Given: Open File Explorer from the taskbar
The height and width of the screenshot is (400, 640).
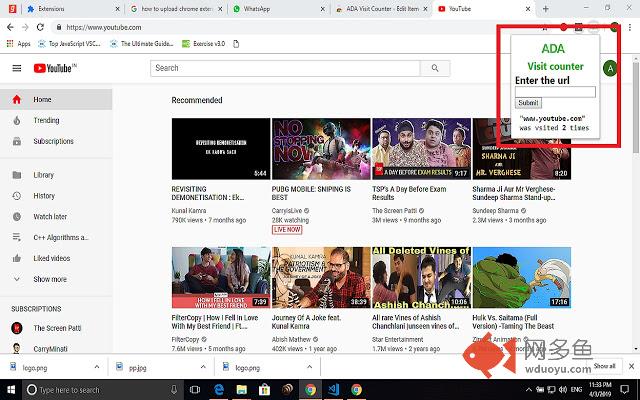Looking at the screenshot, I should click(242, 390).
